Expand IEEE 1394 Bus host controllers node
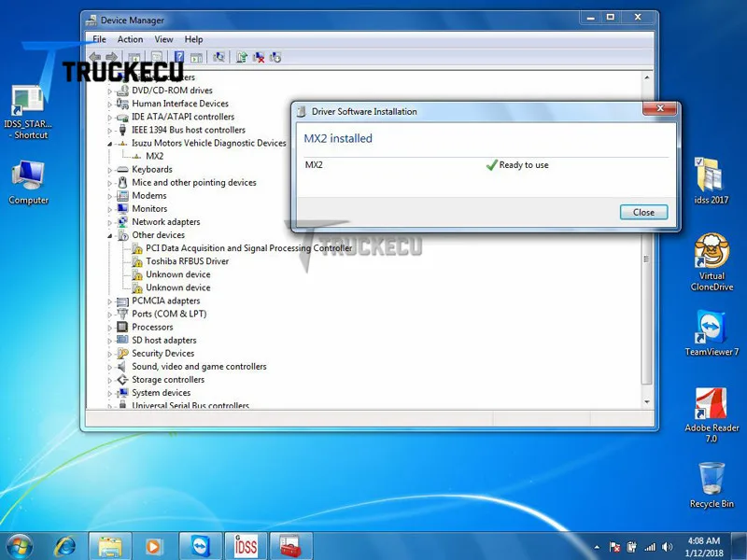 [x=110, y=130]
